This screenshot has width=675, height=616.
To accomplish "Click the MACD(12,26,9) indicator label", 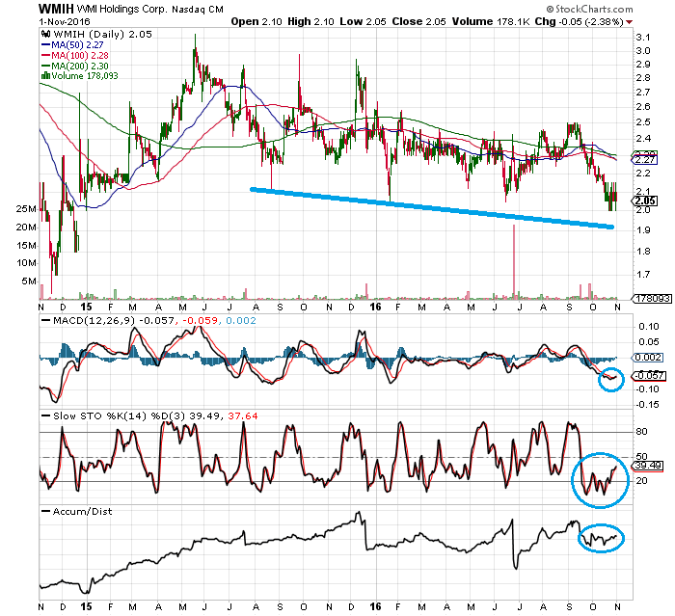I will 94,321.
